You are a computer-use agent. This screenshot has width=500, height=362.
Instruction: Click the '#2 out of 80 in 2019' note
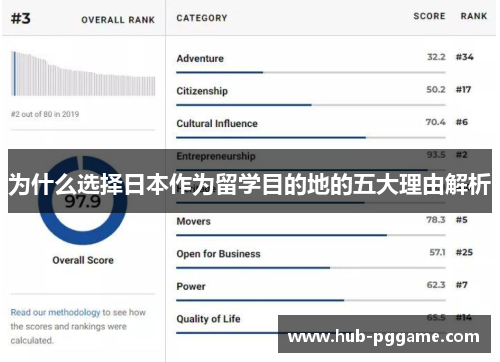45,114
